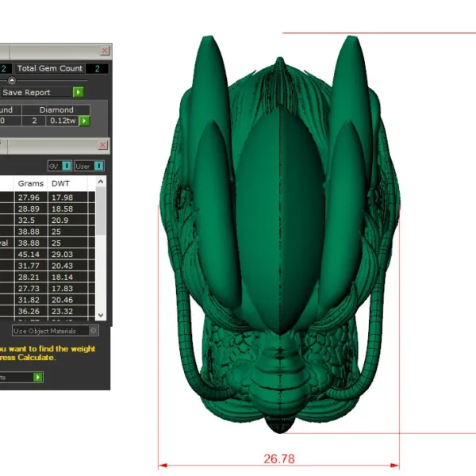Click the weight table's scrollbar thumb

click(x=101, y=211)
